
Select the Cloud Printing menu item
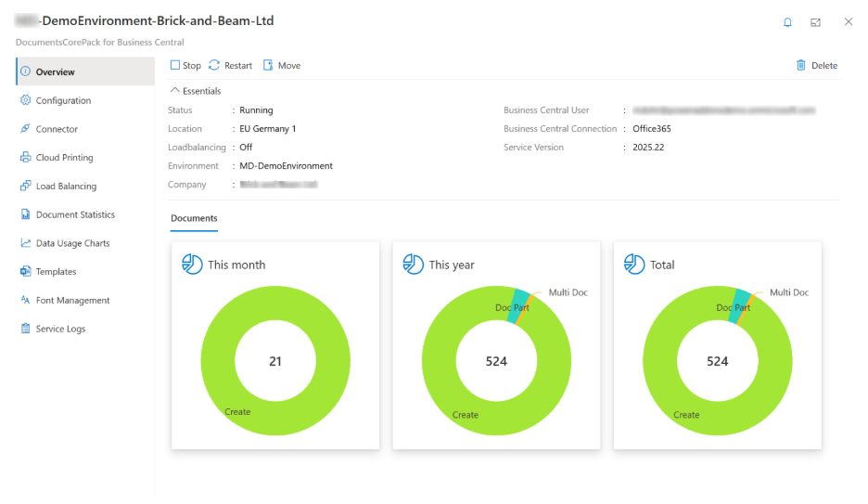[85, 157]
